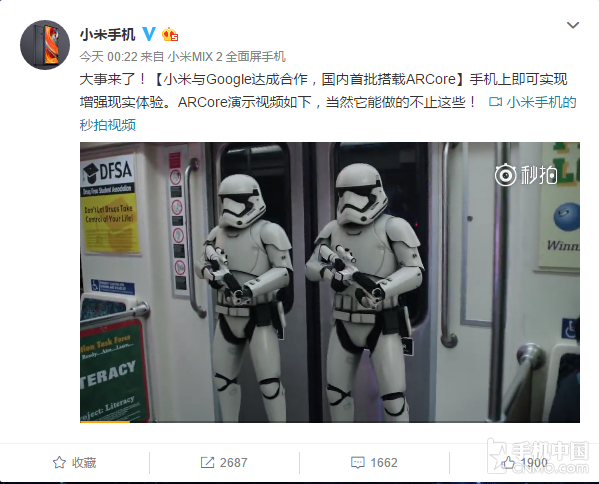Image resolution: width=599 pixels, height=484 pixels.
Task: Open the 小米MIX 2 全面屏手机 source link
Action: [227, 57]
